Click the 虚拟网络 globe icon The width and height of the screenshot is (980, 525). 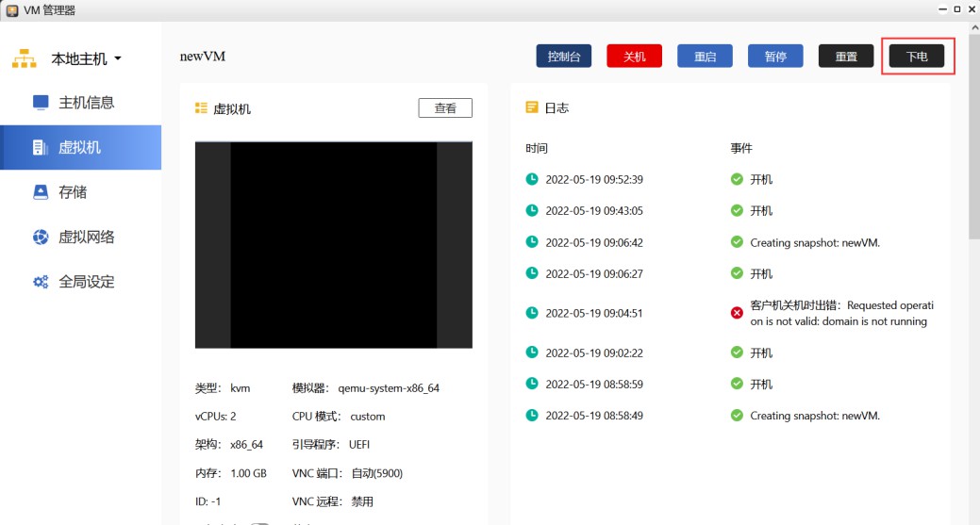(x=41, y=238)
